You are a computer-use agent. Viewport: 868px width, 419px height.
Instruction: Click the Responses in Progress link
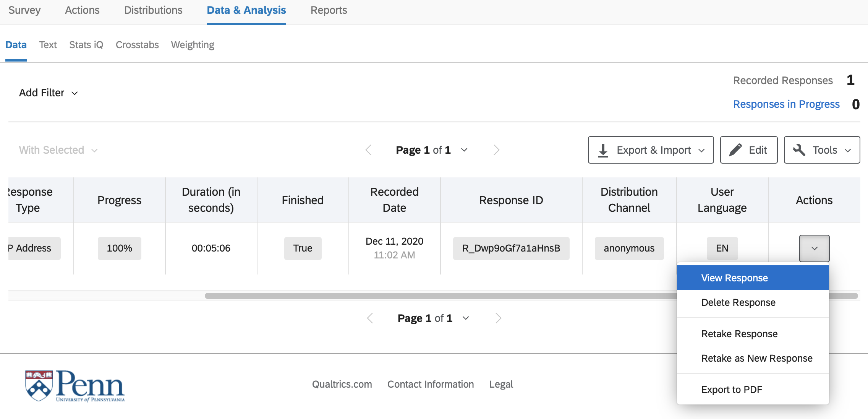(786, 104)
